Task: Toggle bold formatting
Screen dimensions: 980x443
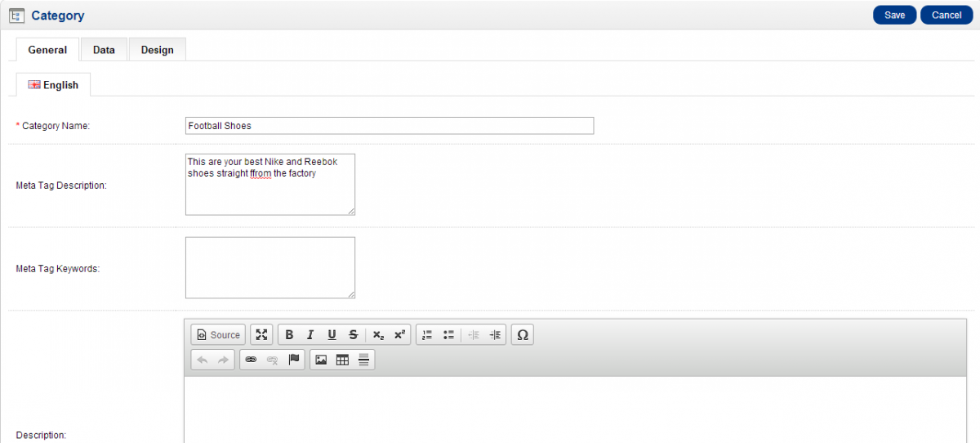Action: (289, 334)
